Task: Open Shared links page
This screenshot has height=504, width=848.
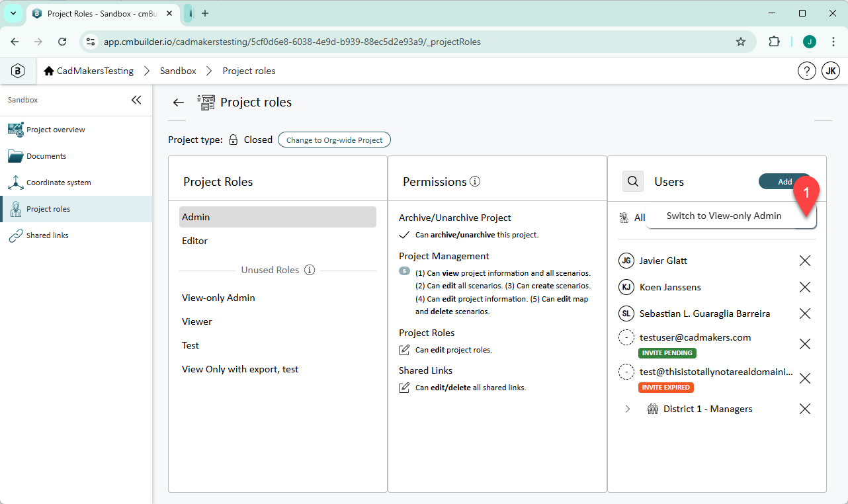Action: point(76,235)
